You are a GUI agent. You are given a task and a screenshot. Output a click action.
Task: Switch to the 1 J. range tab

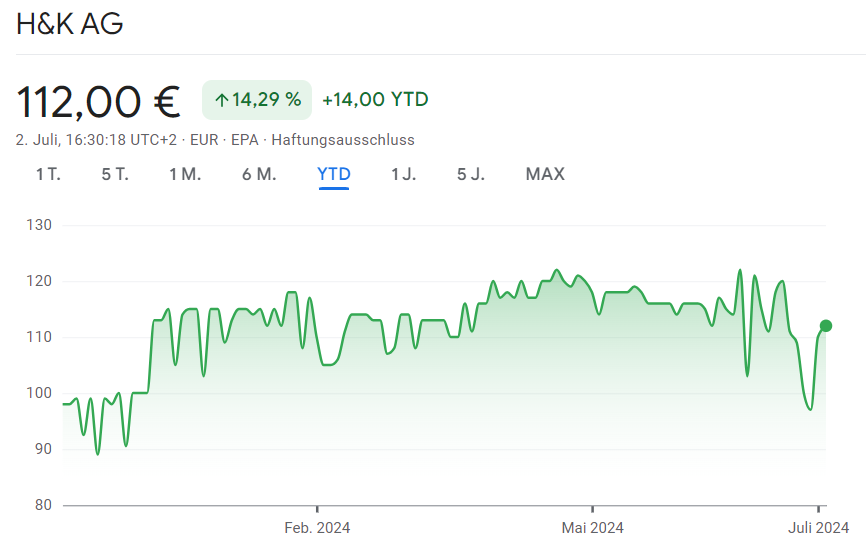(x=403, y=175)
